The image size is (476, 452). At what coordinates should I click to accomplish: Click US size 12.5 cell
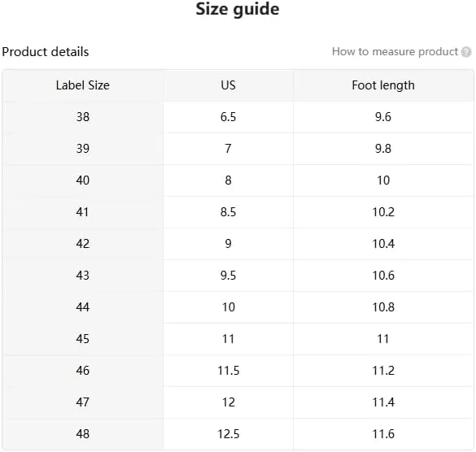[229, 434]
